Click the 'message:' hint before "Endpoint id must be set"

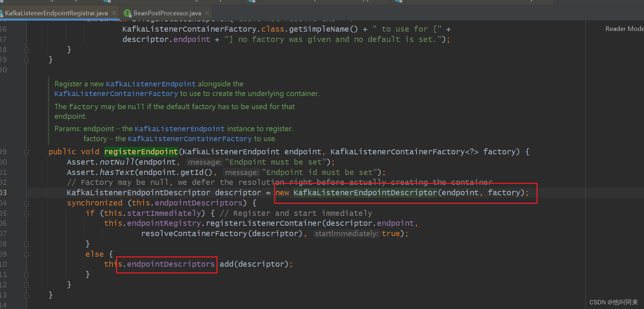(242, 172)
